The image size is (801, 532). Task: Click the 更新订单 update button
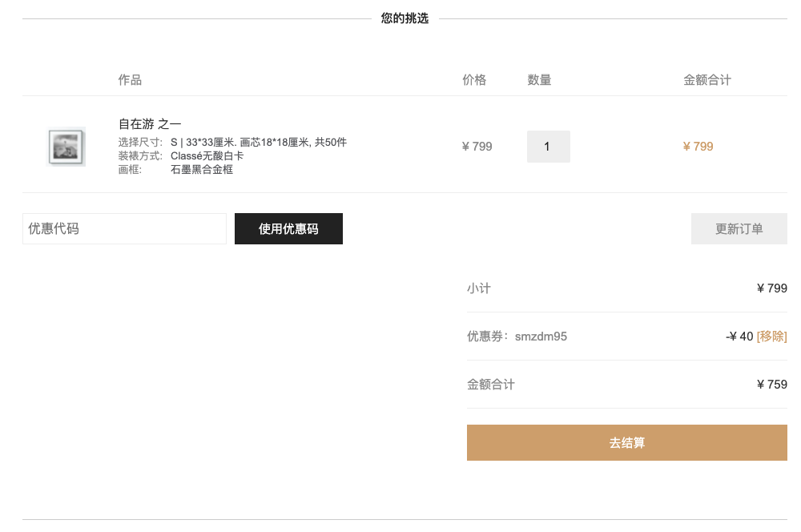(x=739, y=228)
